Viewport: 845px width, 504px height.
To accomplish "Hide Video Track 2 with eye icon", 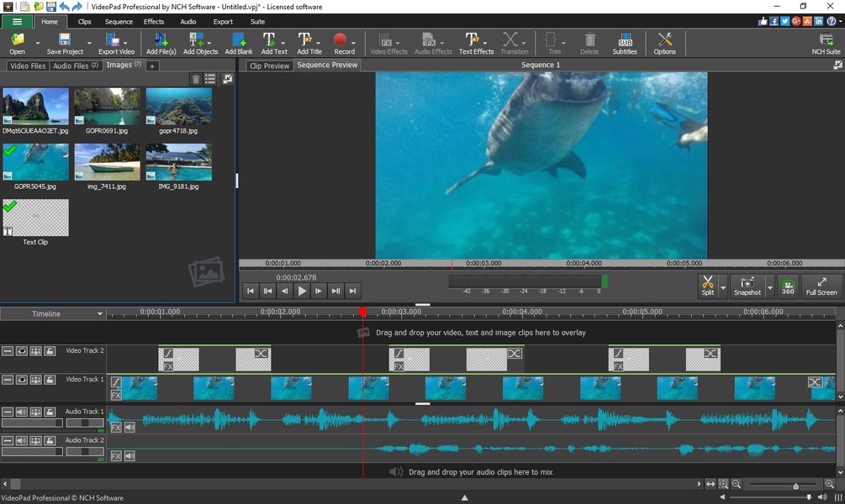I will (22, 351).
